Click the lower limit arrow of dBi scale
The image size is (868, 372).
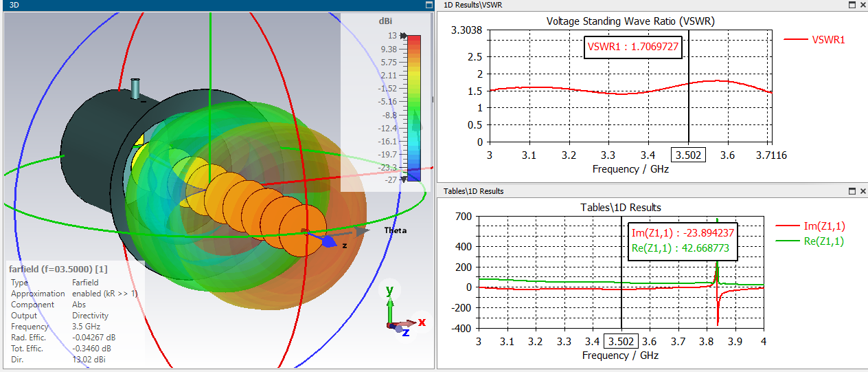pyautogui.click(x=404, y=180)
